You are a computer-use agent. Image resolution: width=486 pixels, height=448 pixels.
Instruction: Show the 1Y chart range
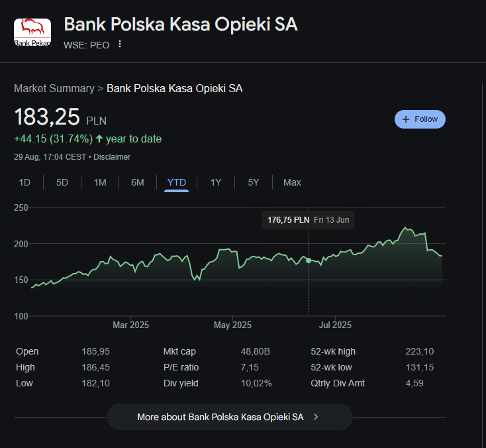(216, 182)
